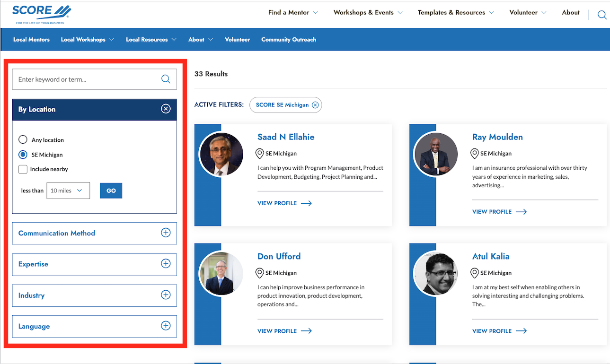This screenshot has height=364, width=610.
Task: Expand Communication Method with its plus icon
Action: [166, 233]
